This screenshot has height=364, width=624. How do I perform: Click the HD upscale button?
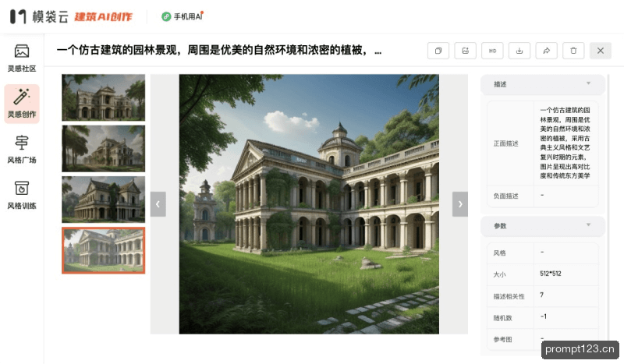(x=492, y=51)
